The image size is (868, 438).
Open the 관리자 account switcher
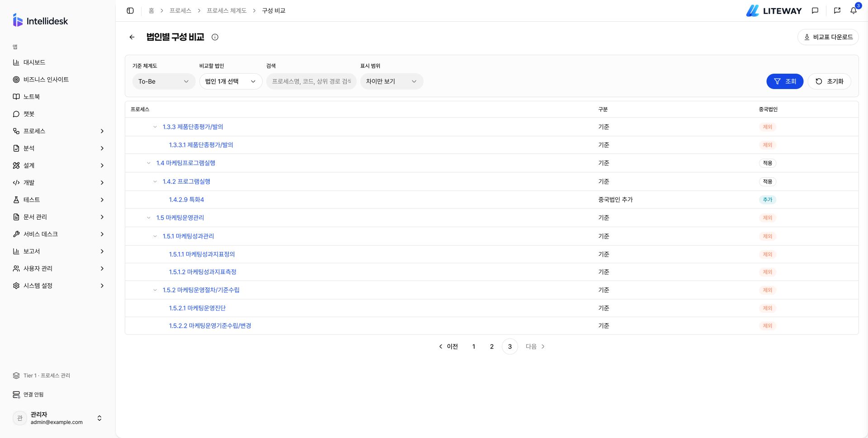58,418
